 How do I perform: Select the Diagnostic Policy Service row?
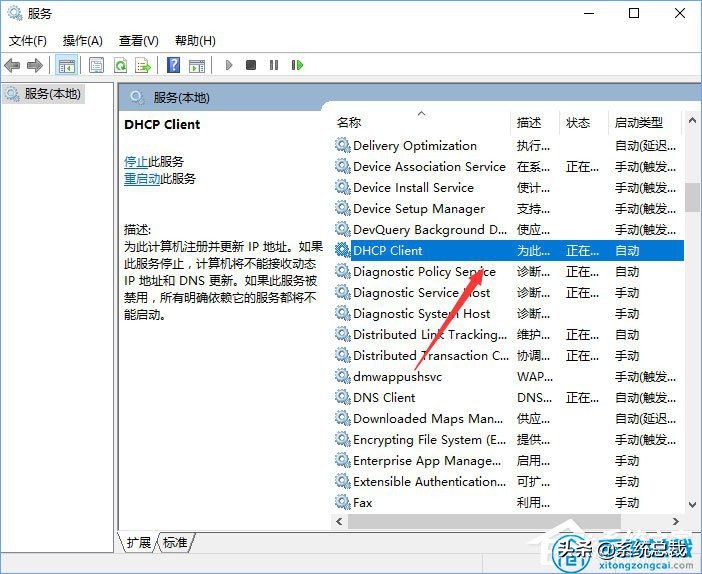(509, 271)
